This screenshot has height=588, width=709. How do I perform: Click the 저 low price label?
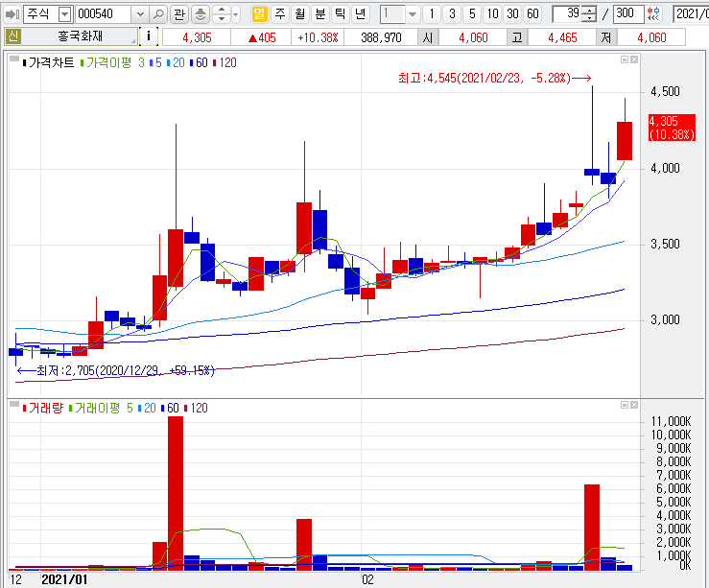pyautogui.click(x=606, y=37)
